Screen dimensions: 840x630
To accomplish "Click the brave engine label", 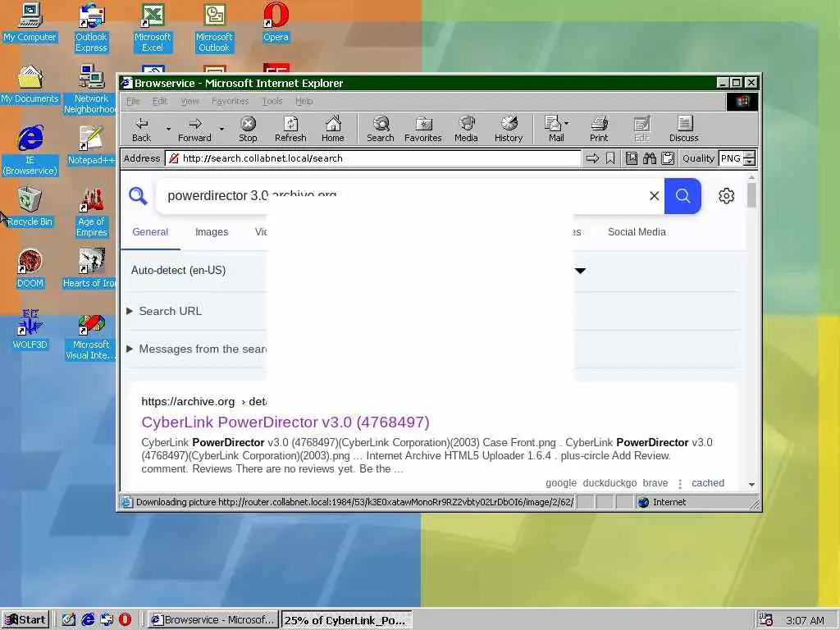I will coord(655,483).
